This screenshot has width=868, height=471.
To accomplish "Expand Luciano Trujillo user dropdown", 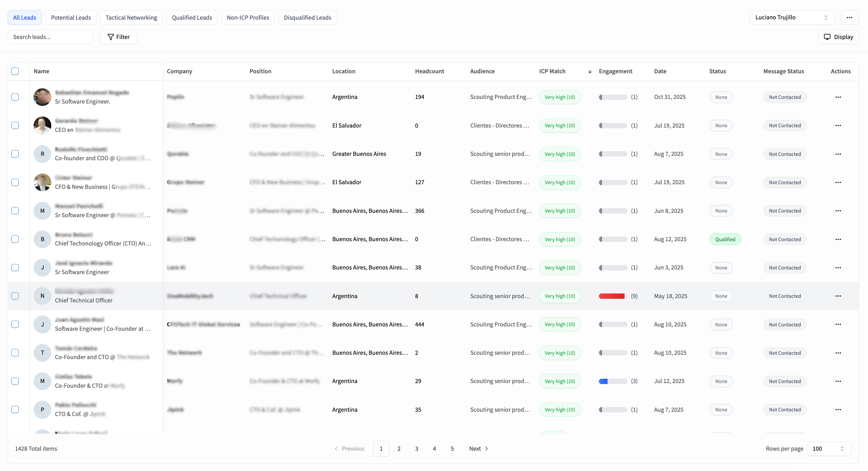I will point(792,18).
